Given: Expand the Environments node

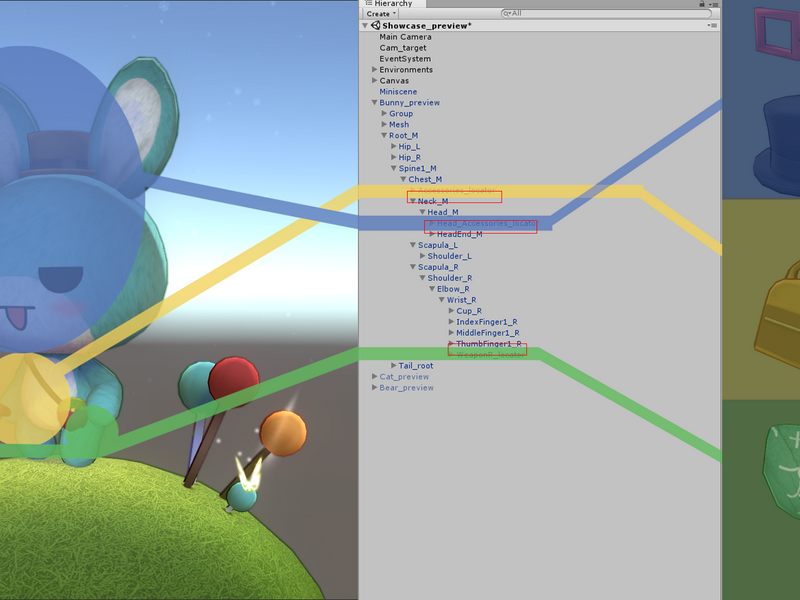Looking at the screenshot, I should 374,69.
